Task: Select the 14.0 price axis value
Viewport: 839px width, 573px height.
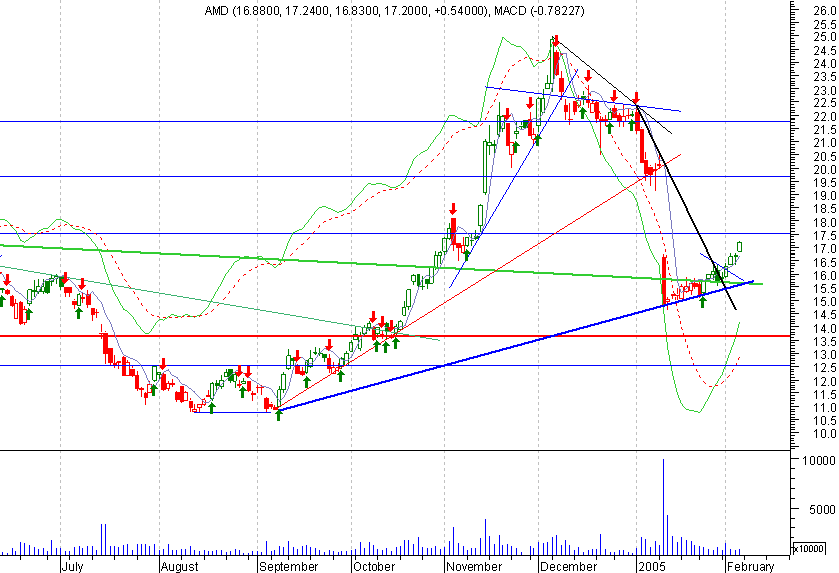Action: pyautogui.click(x=825, y=328)
